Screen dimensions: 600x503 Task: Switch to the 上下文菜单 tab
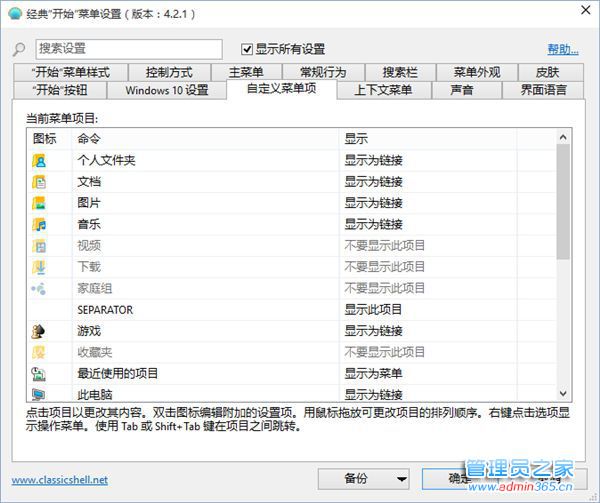(384, 90)
